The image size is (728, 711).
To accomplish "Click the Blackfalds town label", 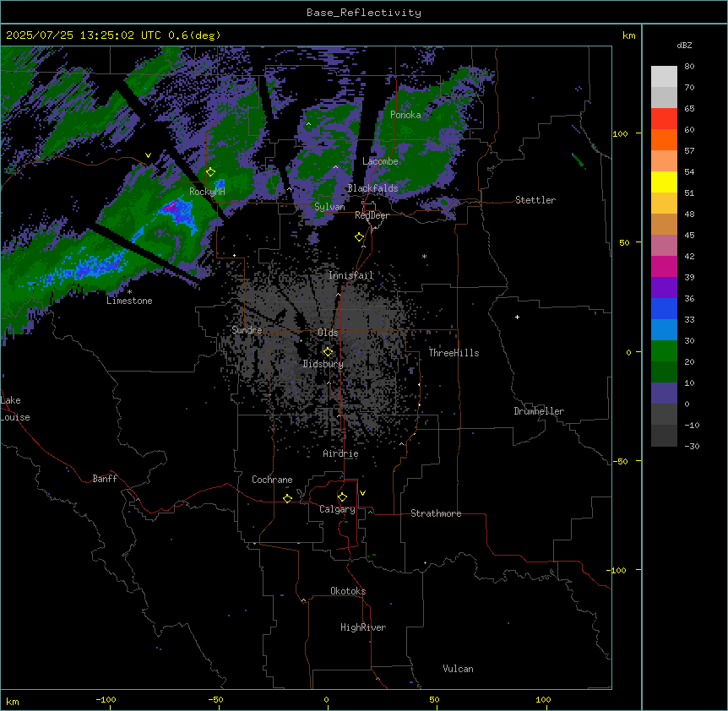I will pyautogui.click(x=372, y=188).
